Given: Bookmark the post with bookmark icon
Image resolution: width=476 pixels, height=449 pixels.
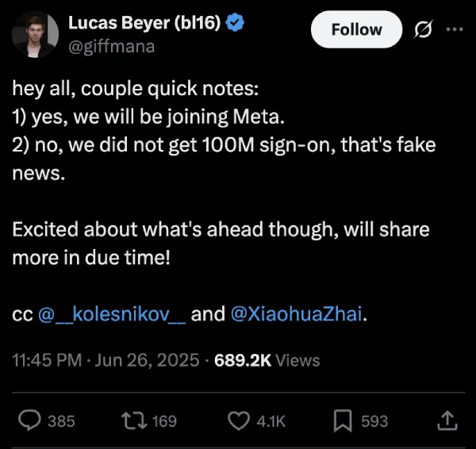Looking at the screenshot, I should click(x=343, y=420).
